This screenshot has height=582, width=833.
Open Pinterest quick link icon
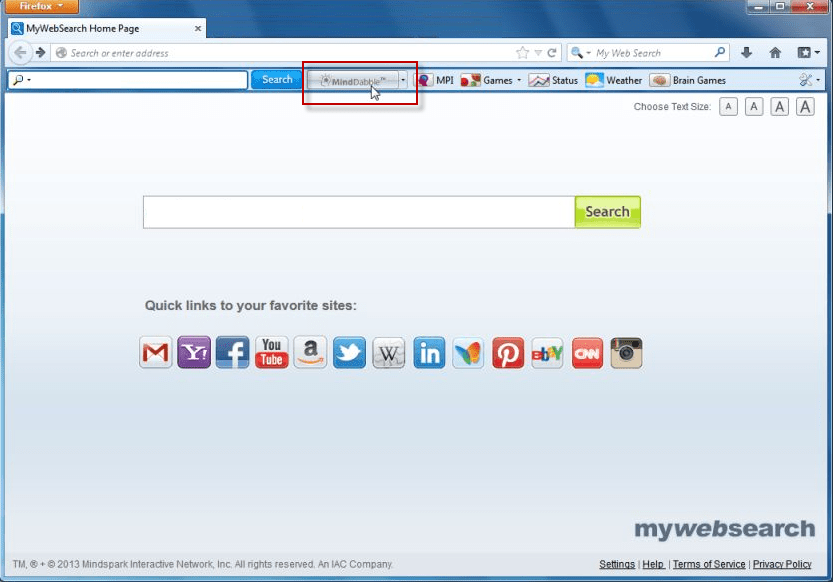[508, 352]
